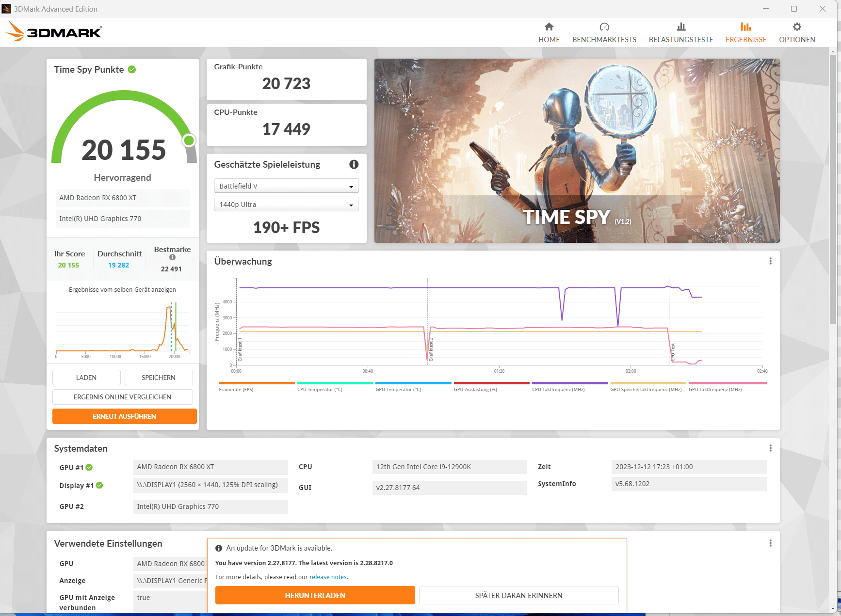
Task: Open the Belastungsteste tab
Action: [x=681, y=33]
